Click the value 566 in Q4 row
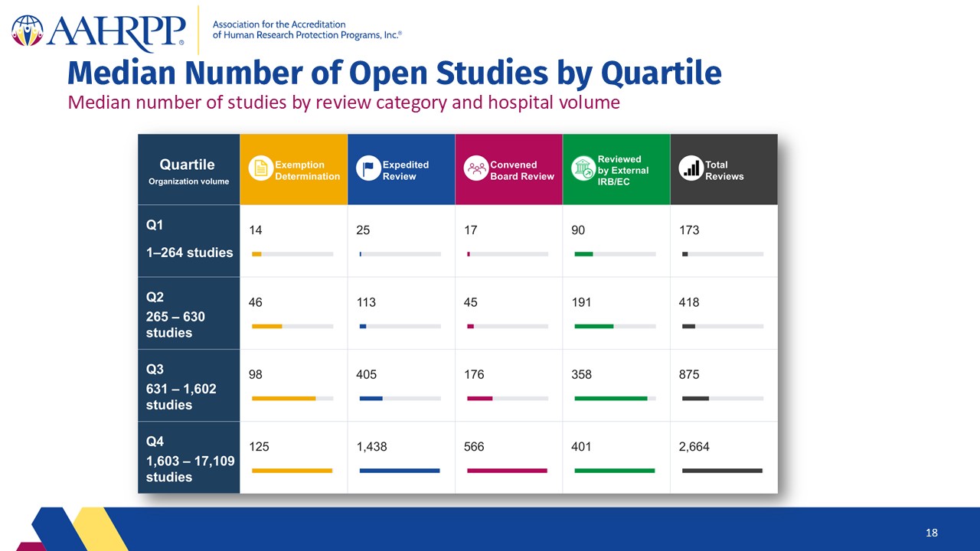 pyautogui.click(x=474, y=446)
